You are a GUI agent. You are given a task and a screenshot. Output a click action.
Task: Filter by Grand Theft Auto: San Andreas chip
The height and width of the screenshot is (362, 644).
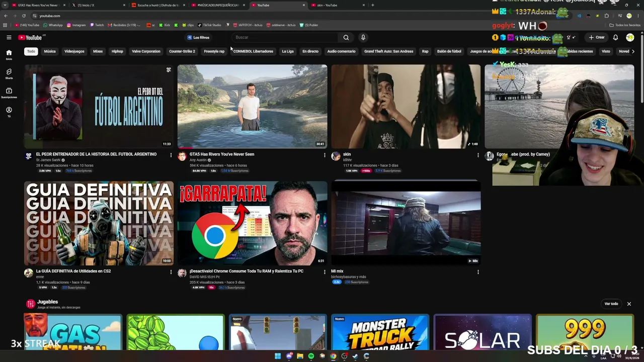[388, 51]
